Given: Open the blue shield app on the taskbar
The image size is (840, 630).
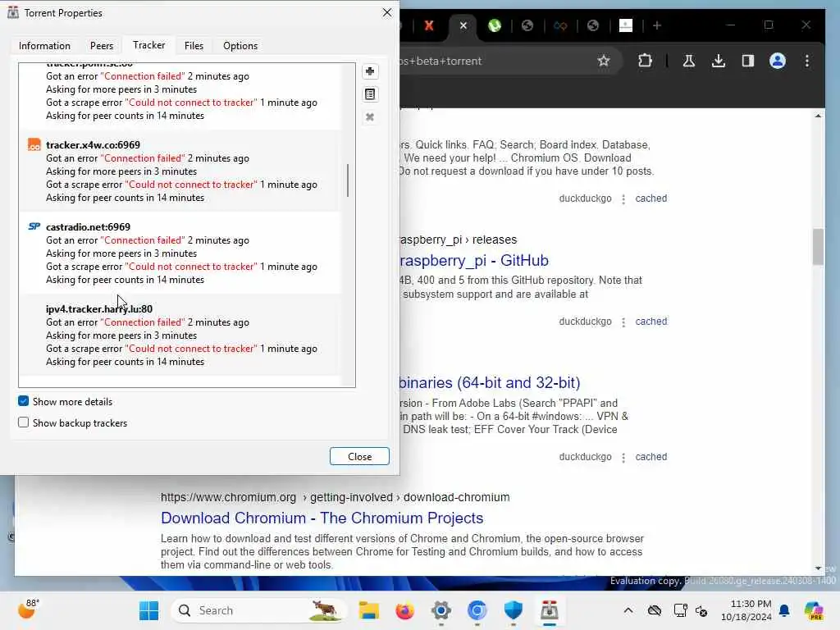Looking at the screenshot, I should [514, 610].
